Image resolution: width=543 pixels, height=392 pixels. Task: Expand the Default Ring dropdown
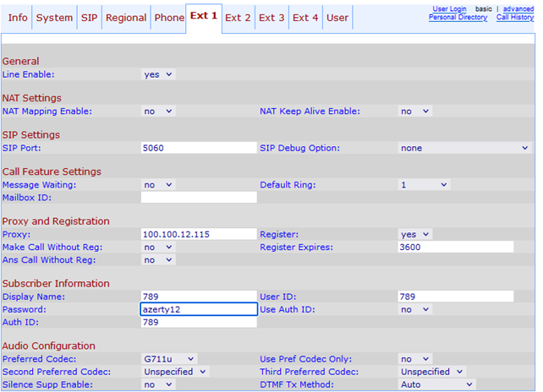424,184
